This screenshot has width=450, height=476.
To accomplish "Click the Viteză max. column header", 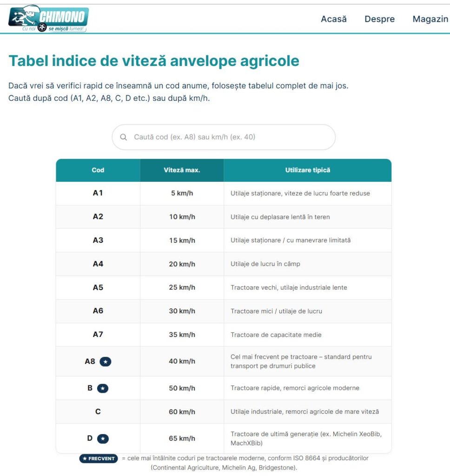I will point(182,170).
